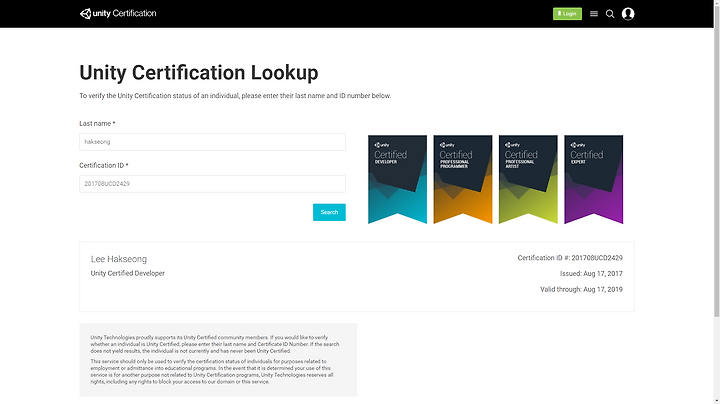Select the Certified Professional Programmer badge

point(462,180)
